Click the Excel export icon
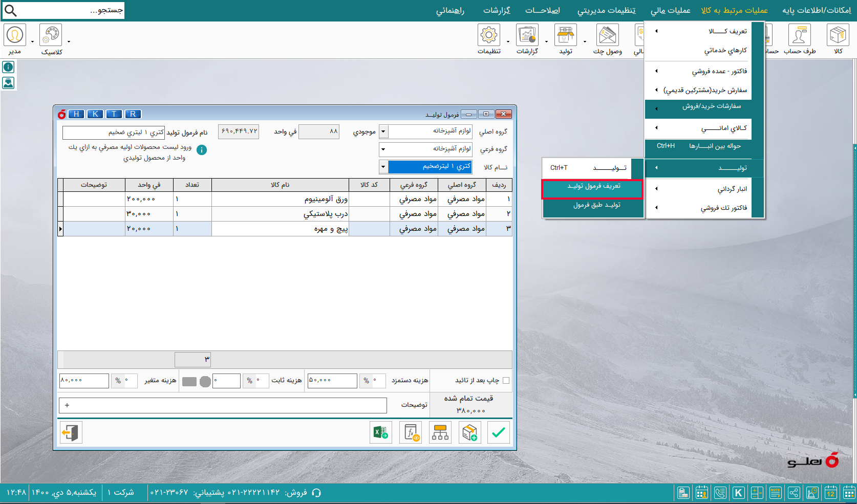This screenshot has height=504, width=857. coord(380,433)
